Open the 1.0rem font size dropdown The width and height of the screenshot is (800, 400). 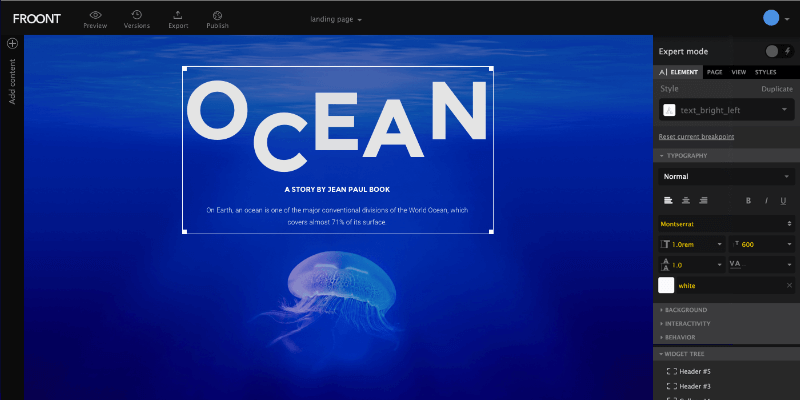[x=692, y=244]
